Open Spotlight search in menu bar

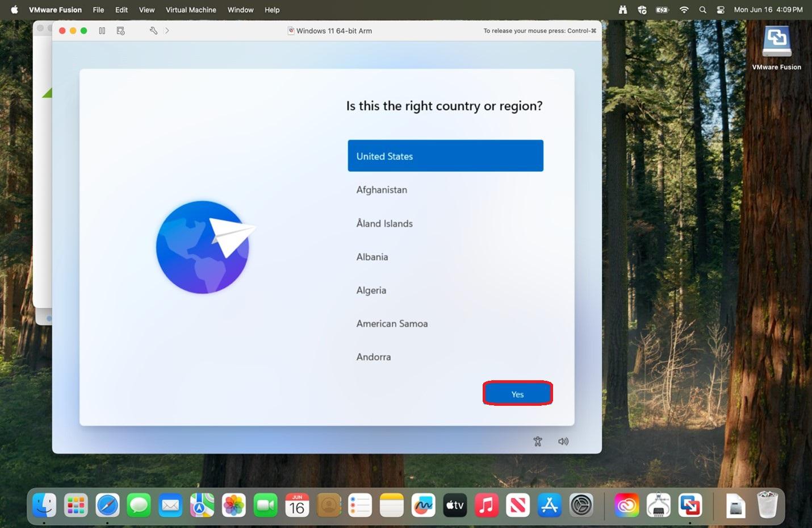(x=702, y=10)
